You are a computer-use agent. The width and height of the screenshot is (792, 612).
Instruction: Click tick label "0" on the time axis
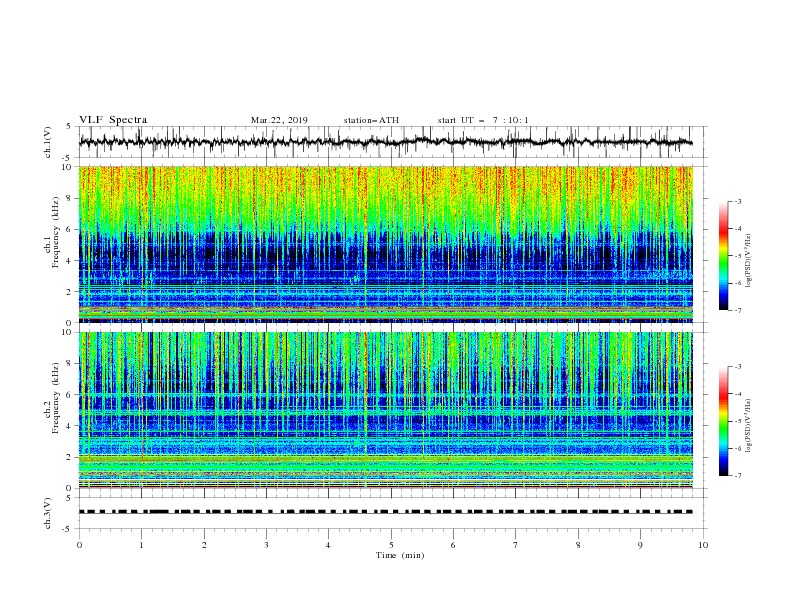[x=79, y=545]
